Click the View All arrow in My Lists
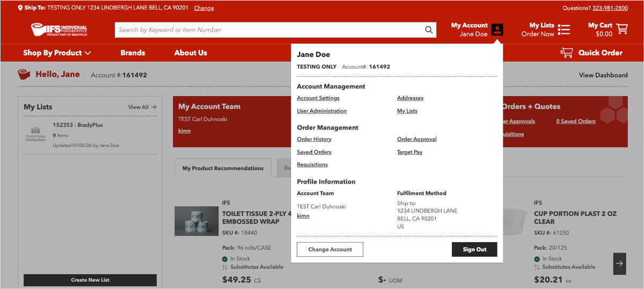 [x=154, y=107]
